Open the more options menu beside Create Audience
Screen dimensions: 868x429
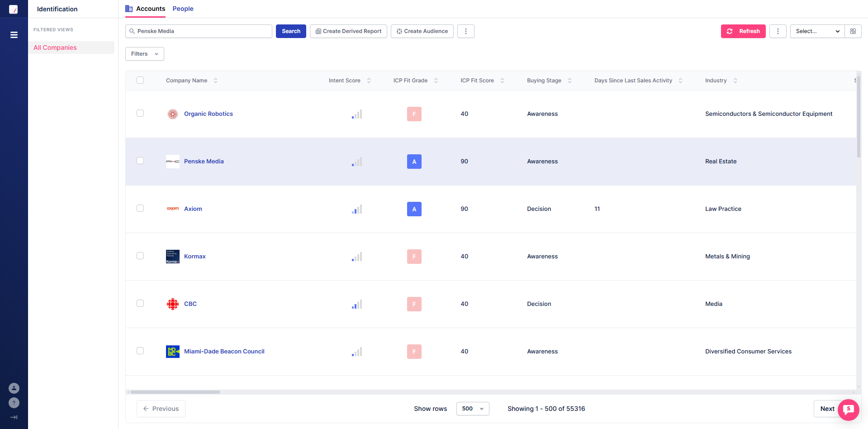(466, 31)
